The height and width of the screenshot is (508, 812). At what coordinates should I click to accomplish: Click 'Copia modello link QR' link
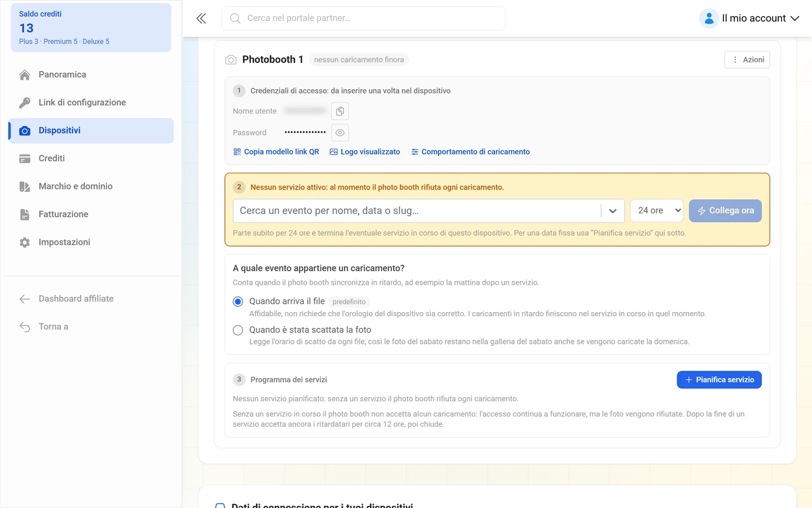(276, 152)
